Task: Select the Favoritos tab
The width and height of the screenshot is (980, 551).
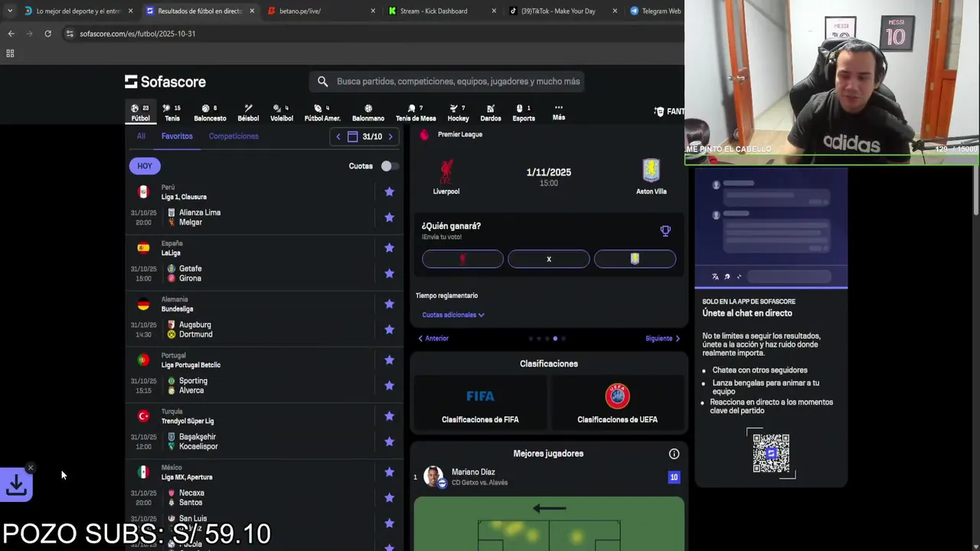Action: click(x=177, y=136)
